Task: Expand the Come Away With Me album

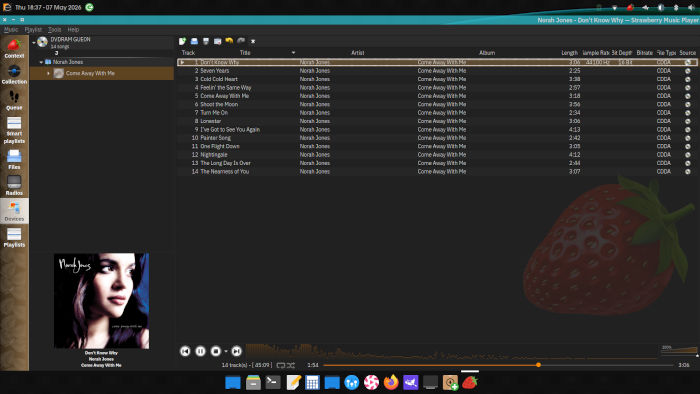Action: [x=48, y=73]
